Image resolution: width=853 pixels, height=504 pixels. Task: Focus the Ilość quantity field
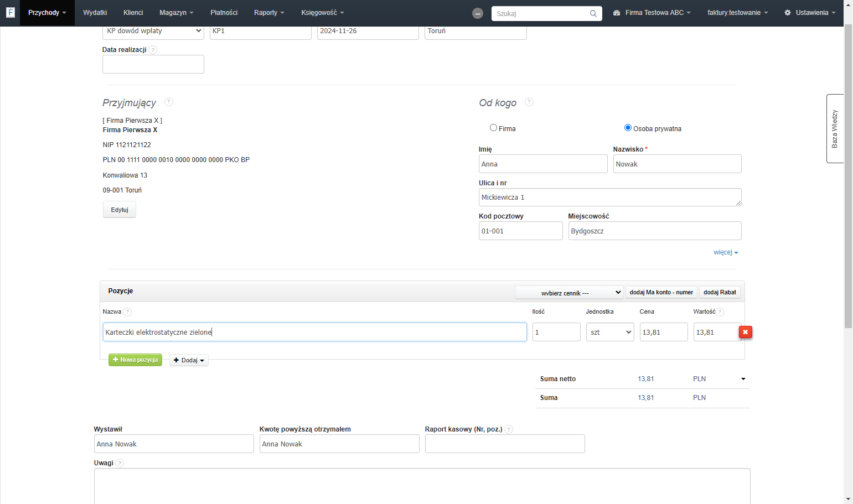[x=556, y=332]
